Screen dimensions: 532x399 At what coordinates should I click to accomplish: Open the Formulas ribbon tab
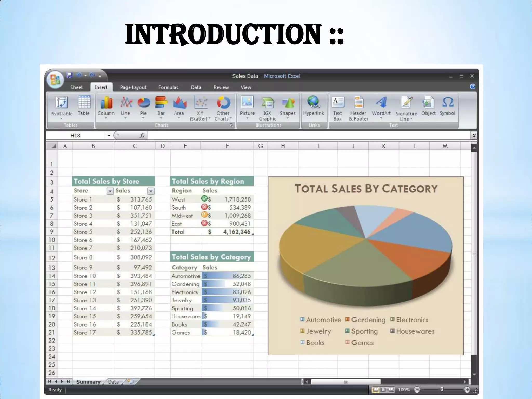click(168, 88)
